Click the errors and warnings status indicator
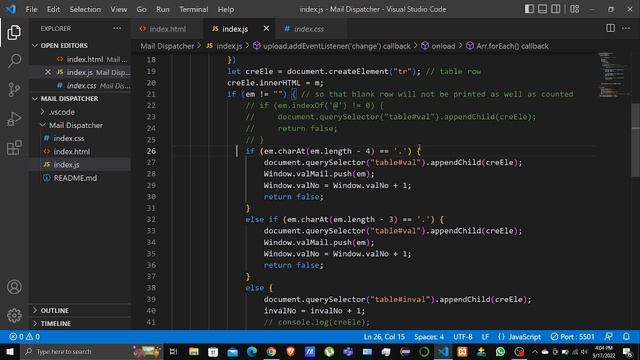The width and height of the screenshot is (640, 360). coord(24,337)
